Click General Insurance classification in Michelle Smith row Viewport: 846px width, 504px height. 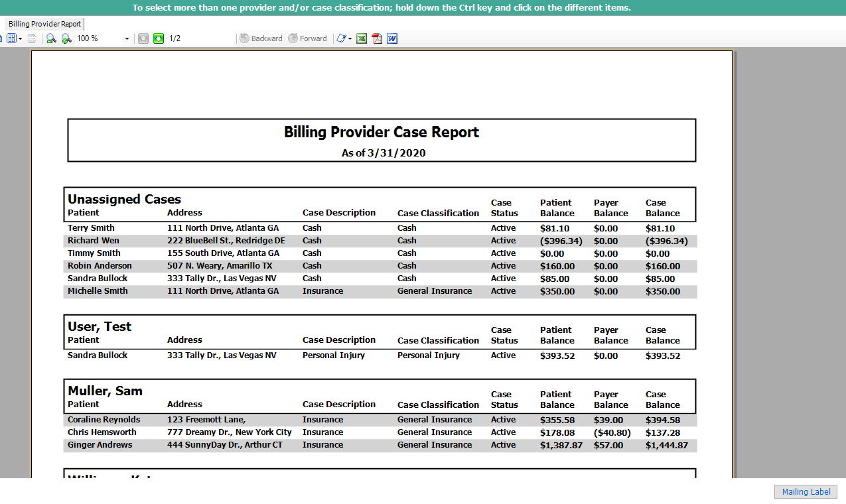(435, 290)
